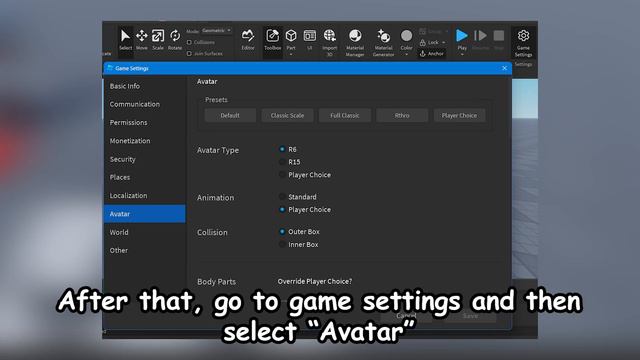Open the Monetization settings page

144,141
